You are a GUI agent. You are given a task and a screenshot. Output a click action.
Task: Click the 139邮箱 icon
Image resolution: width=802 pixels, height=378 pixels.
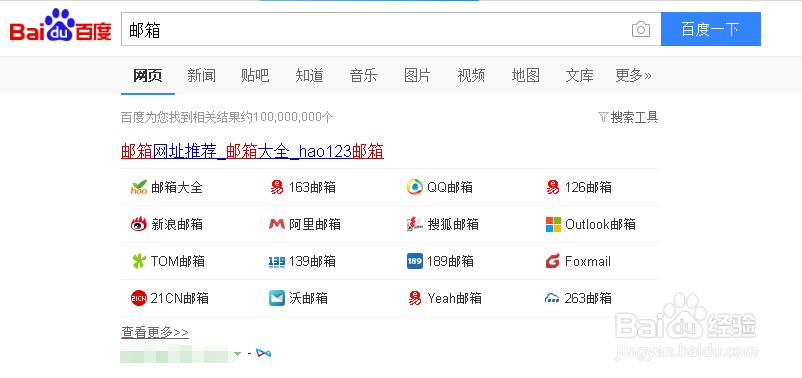(x=277, y=262)
